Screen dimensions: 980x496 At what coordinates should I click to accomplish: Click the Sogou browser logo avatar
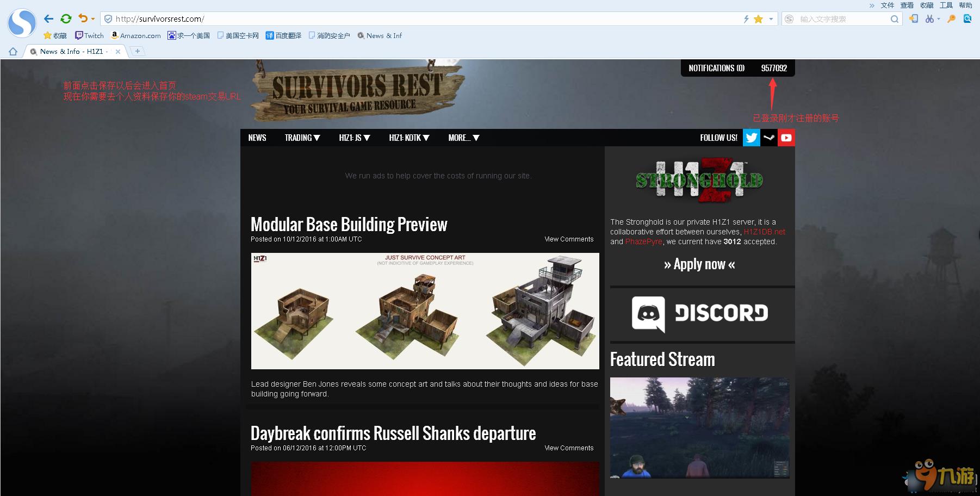[22, 23]
